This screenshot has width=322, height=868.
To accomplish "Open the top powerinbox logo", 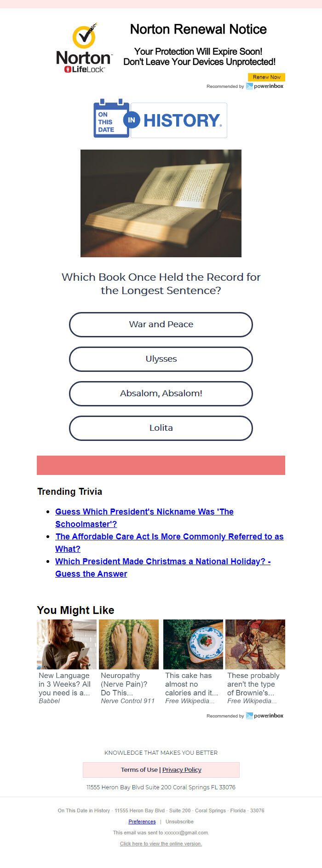I will [265, 86].
